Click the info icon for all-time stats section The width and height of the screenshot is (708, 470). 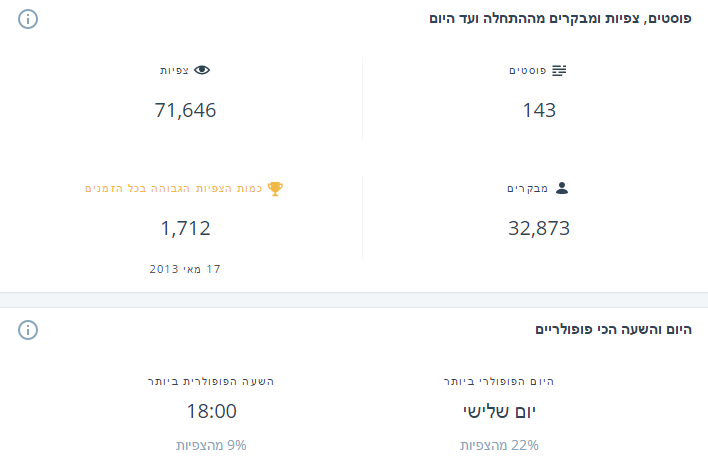(28, 19)
